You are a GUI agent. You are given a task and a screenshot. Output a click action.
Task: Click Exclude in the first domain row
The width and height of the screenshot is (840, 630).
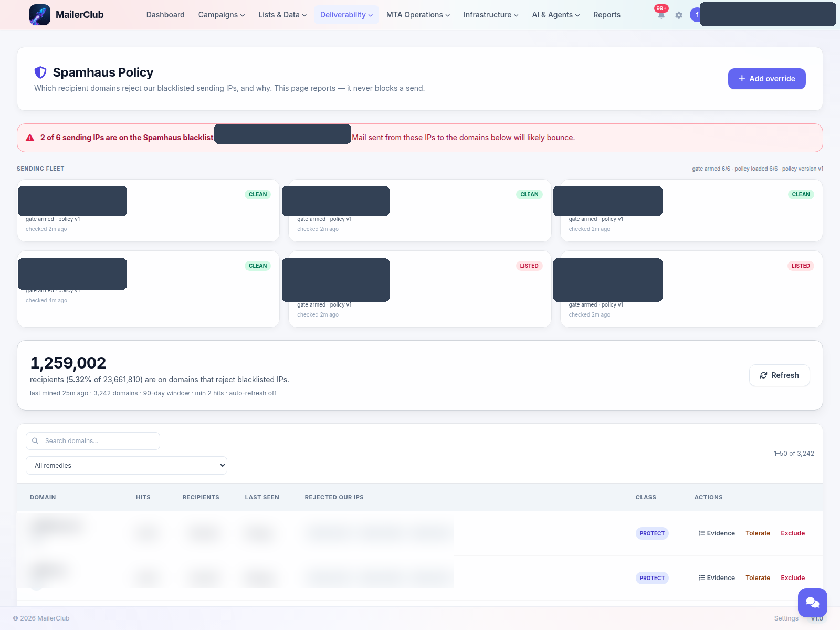coord(793,533)
